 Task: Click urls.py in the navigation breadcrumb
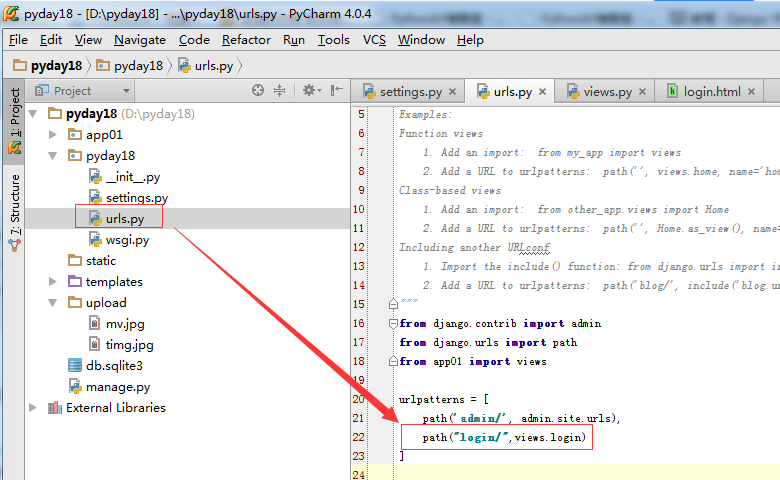pos(212,66)
